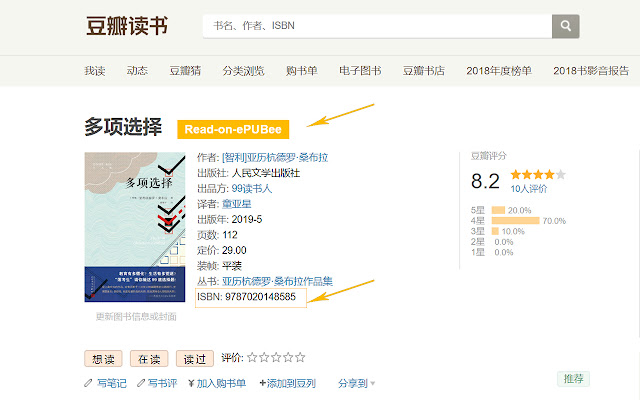Viewport: 640px width, 400px height.
Task: Click the 写书评 link
Action: tap(162, 383)
